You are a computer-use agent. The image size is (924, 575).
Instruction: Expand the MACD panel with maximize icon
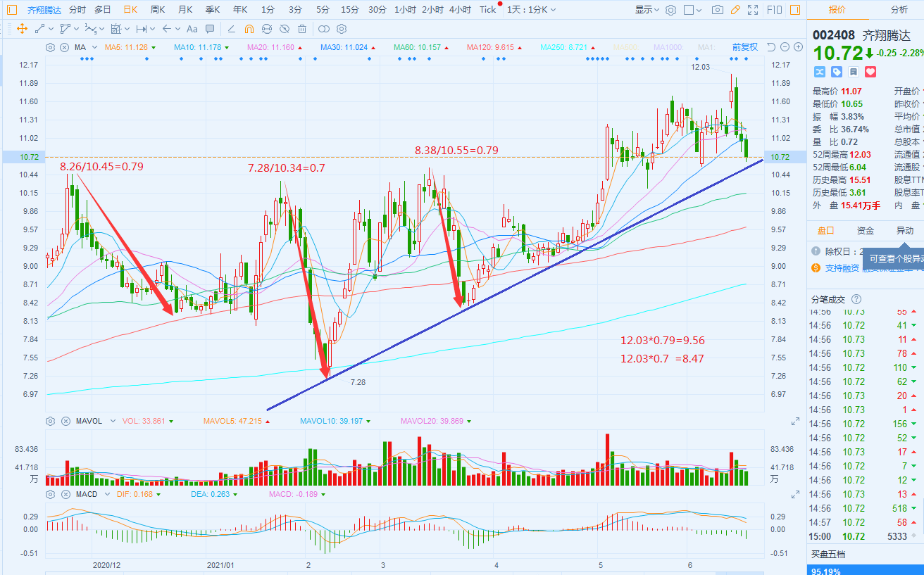tap(795, 495)
